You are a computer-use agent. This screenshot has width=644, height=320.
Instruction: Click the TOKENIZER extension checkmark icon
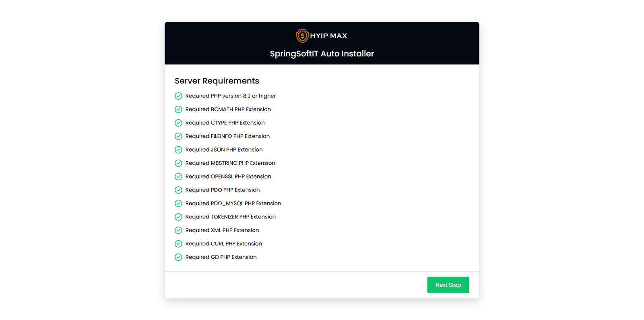pos(178,217)
